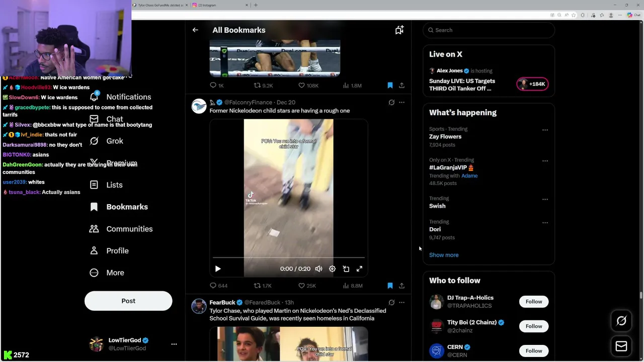644x362 pixels.
Task: Share the FalconryFinance post
Action: click(x=401, y=286)
